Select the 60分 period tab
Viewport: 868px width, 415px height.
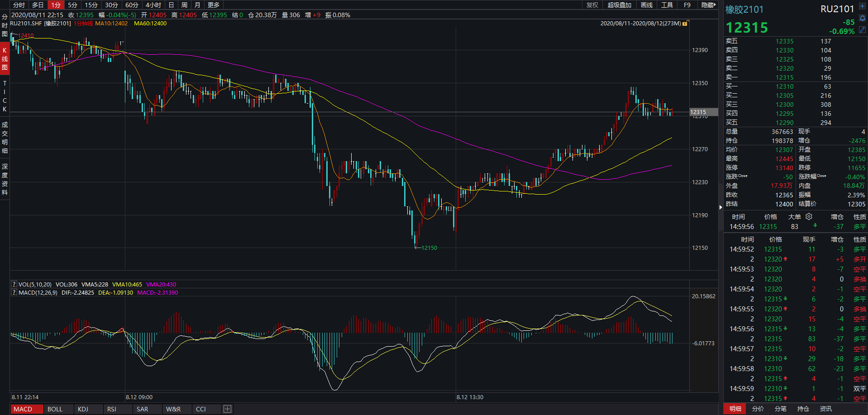(132, 5)
